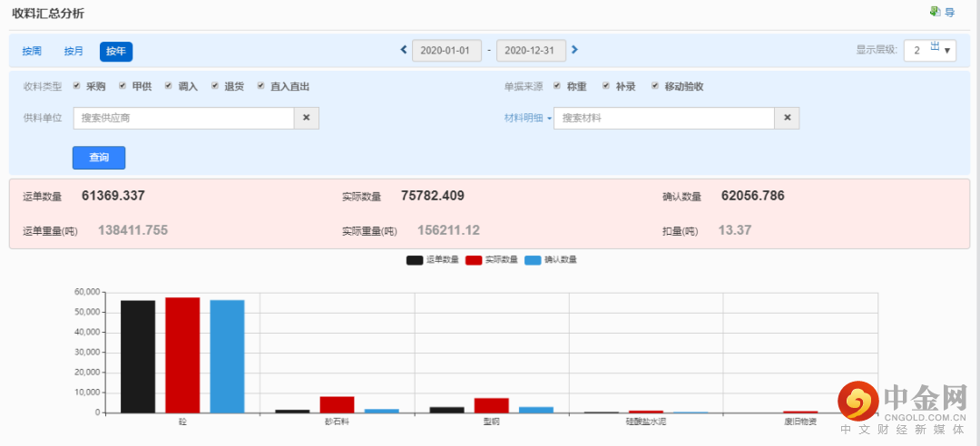Click the 60,000 y-axis label
Screen dimensions: 980x446
point(87,292)
